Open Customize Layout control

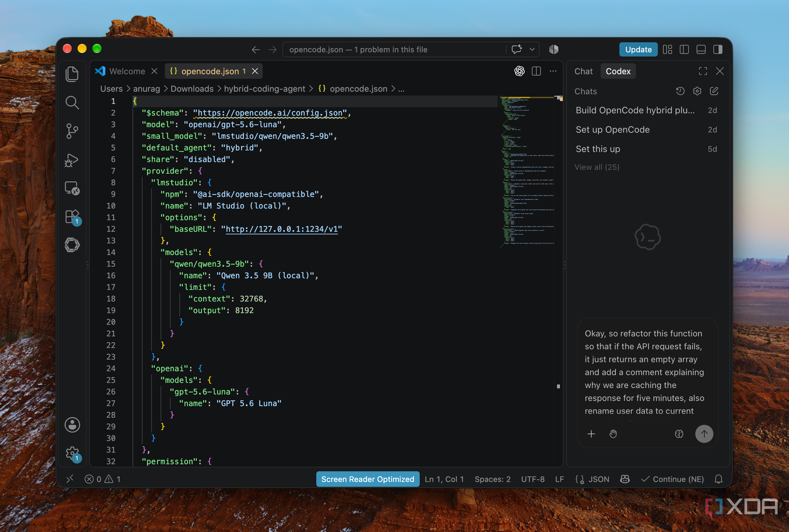coord(668,49)
